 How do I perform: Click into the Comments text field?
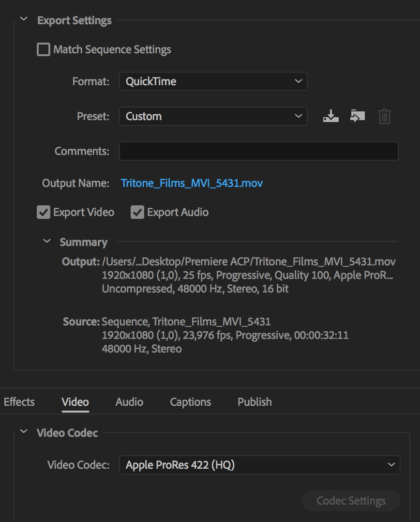pyautogui.click(x=258, y=151)
